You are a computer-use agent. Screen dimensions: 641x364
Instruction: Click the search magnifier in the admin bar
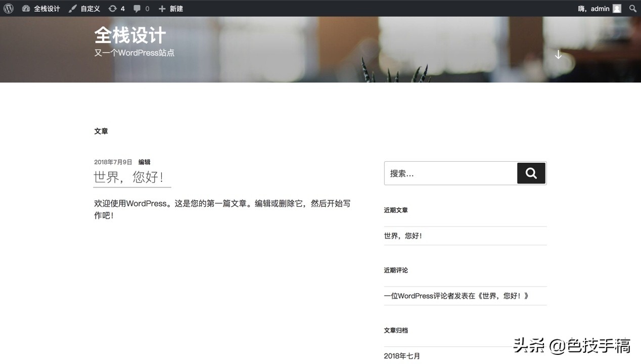pos(632,8)
